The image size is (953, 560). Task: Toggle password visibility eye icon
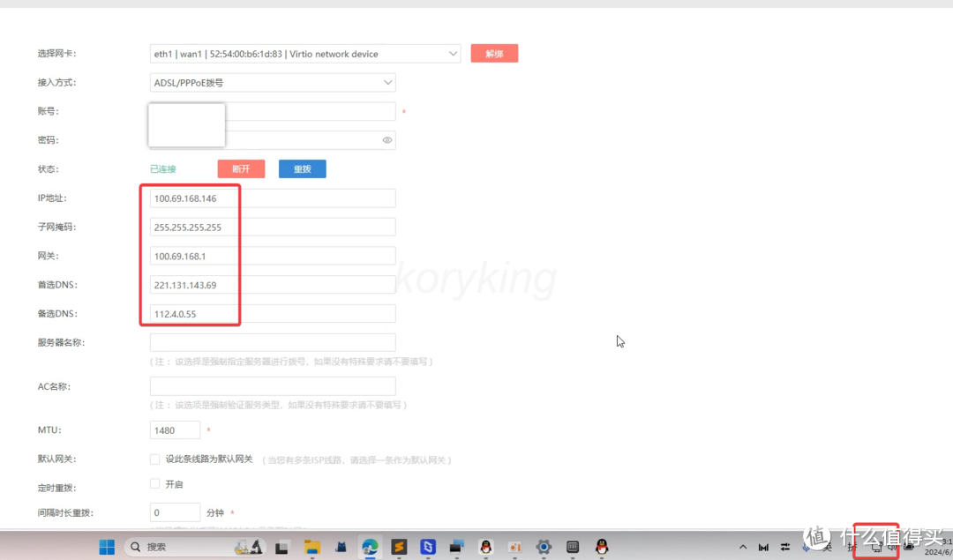tap(386, 140)
